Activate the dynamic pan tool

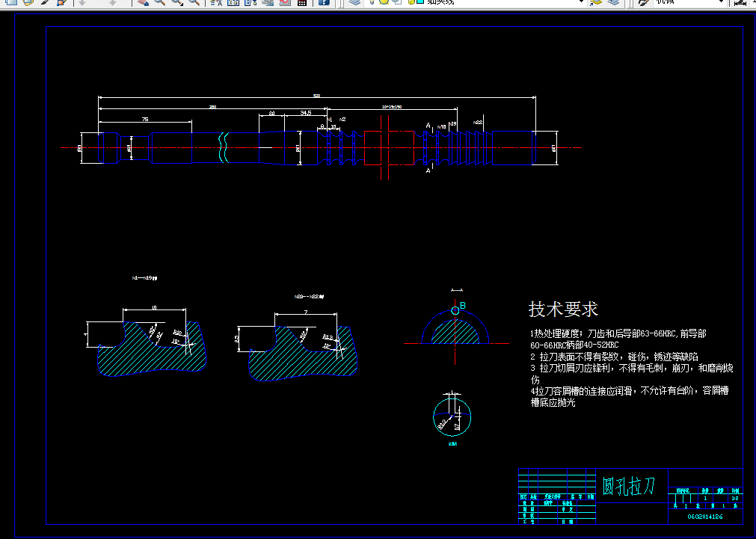142,3
